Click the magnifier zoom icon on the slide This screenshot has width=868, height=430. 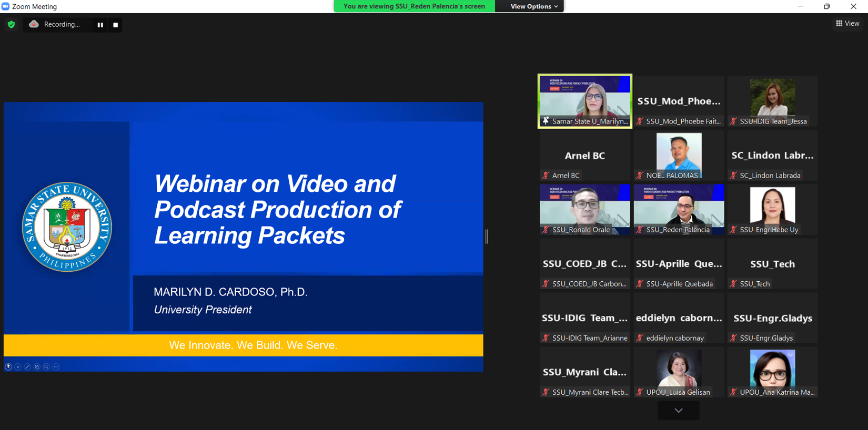(x=46, y=367)
